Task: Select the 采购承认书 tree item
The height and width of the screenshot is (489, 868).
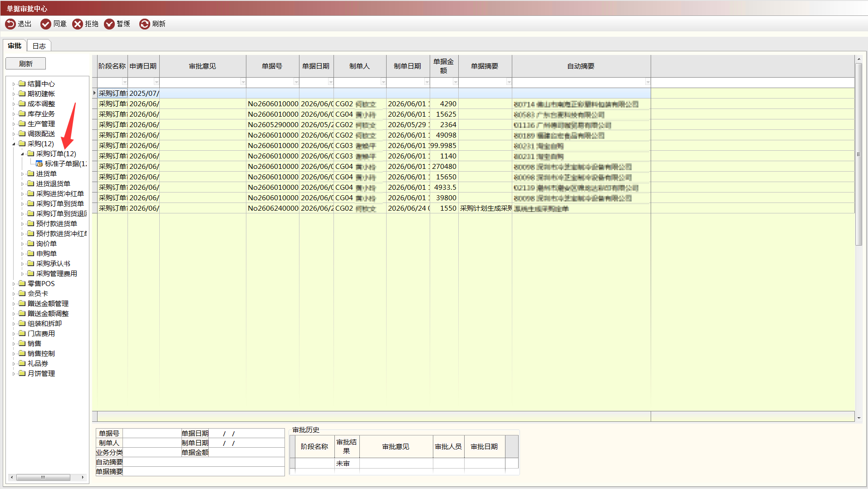Action: [x=53, y=263]
